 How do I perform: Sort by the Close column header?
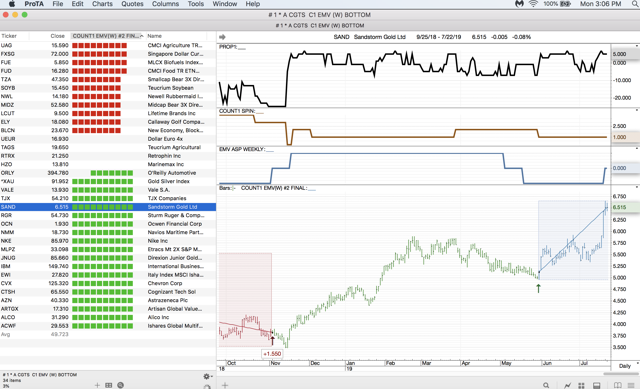(x=57, y=36)
